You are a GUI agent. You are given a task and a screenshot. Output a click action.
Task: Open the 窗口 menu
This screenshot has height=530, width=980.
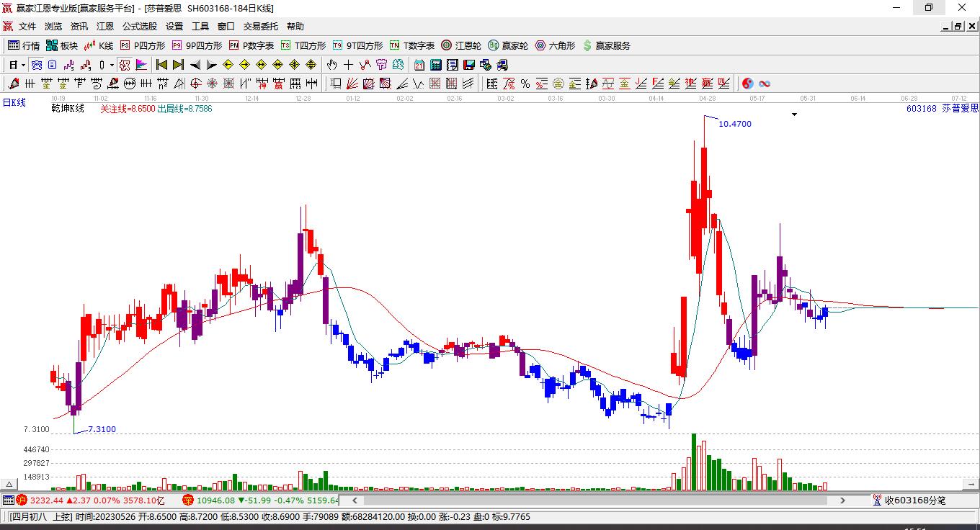226,27
